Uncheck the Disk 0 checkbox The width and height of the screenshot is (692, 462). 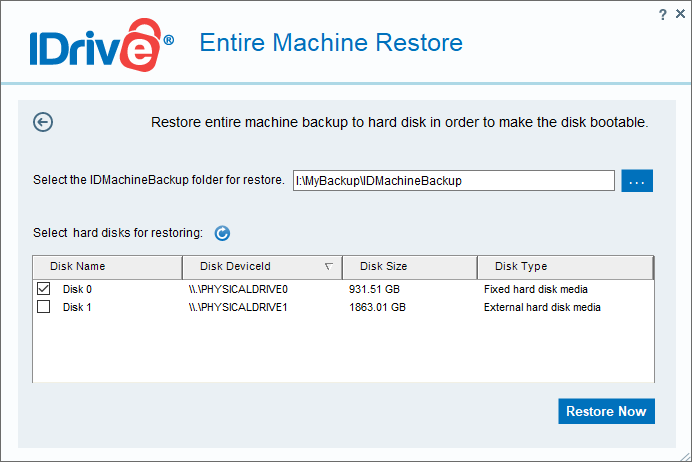click(43, 289)
